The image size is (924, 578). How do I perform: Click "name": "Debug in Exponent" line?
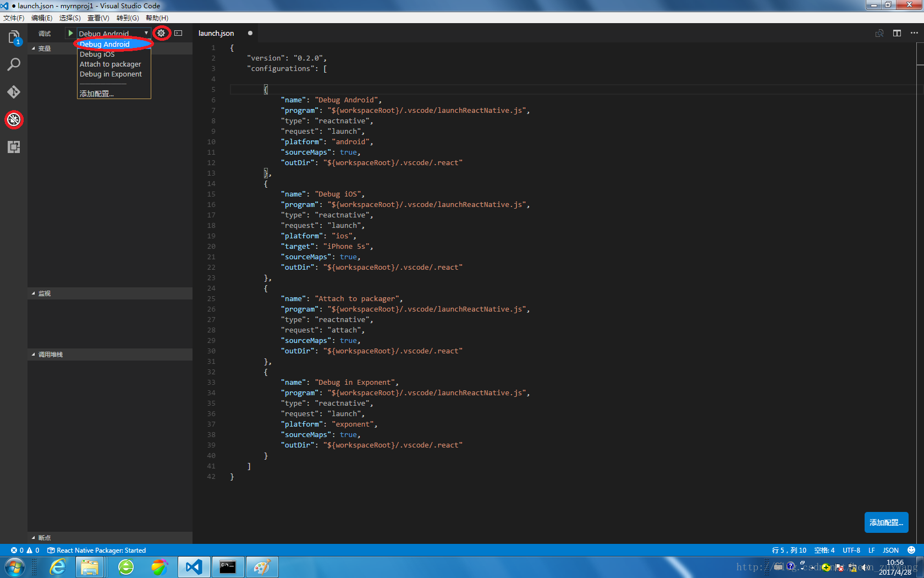click(x=339, y=382)
